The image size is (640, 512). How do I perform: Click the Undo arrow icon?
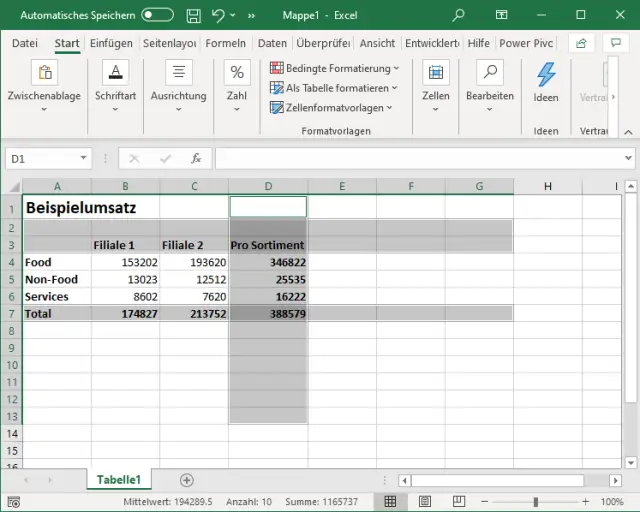[x=219, y=15]
